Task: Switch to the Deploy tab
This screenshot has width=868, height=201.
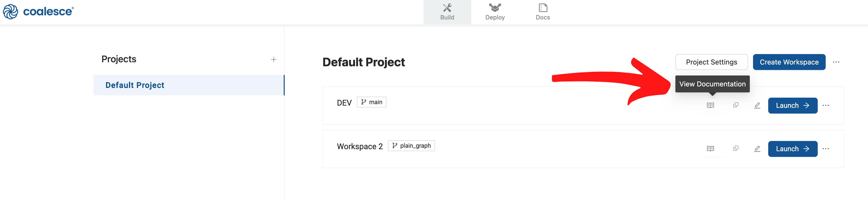Action: click(x=495, y=12)
